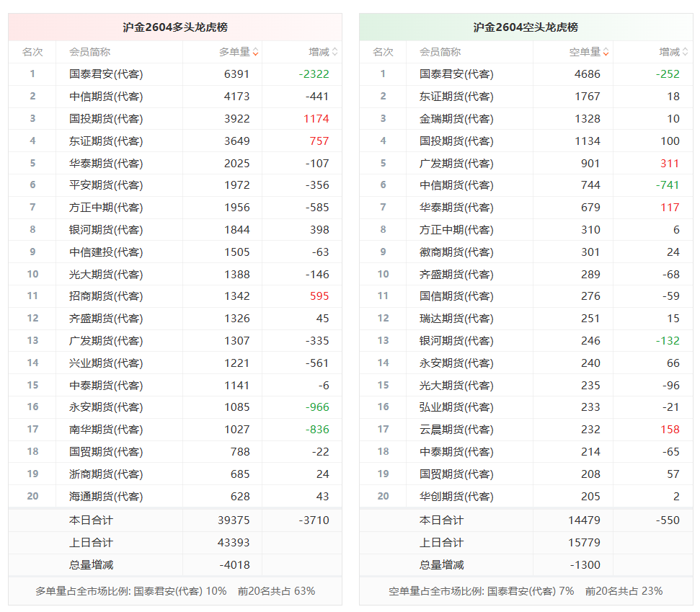The width and height of the screenshot is (700, 612).
Task: Click short position value 4686
Action: click(587, 74)
